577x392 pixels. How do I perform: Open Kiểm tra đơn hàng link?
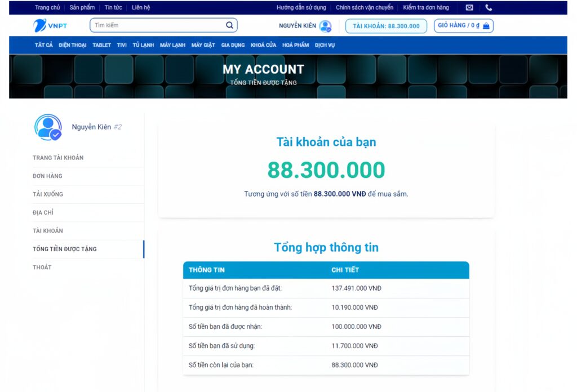(x=426, y=8)
